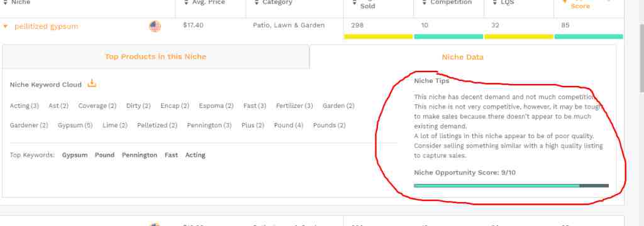Click the Niche Opportunity Score progress bar
Image resolution: width=644 pixels, height=226 pixels.
pyautogui.click(x=511, y=185)
